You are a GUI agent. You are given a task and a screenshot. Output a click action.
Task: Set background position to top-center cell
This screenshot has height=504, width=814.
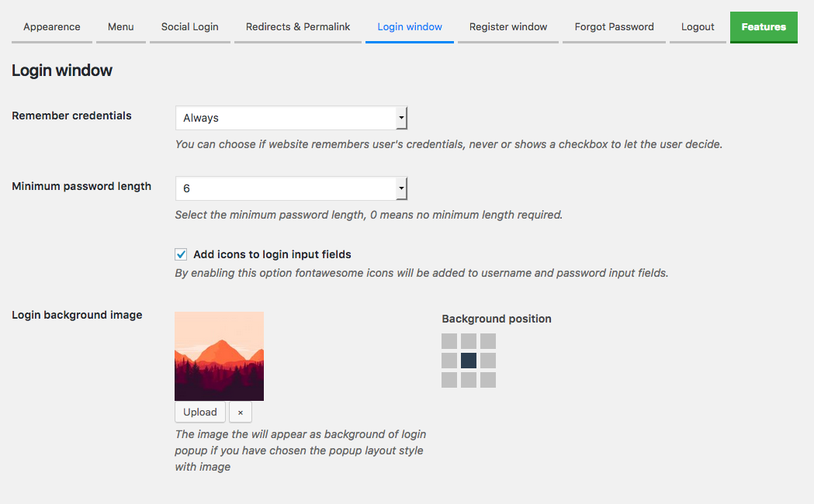pos(469,341)
